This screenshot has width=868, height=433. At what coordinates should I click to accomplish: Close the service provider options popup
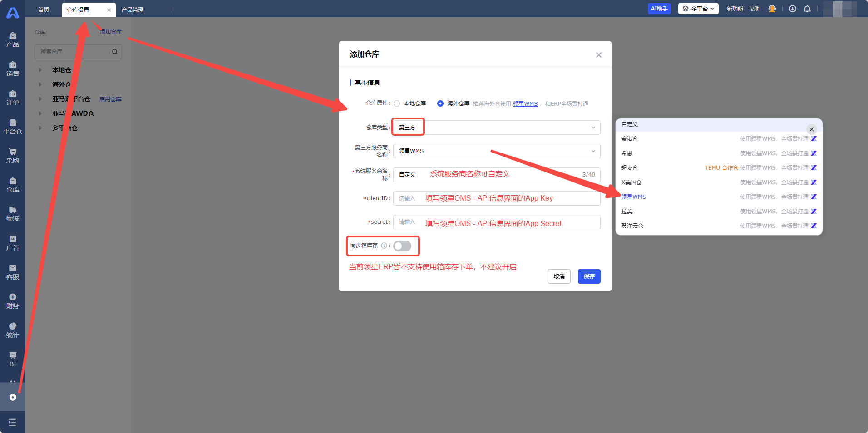pyautogui.click(x=812, y=129)
